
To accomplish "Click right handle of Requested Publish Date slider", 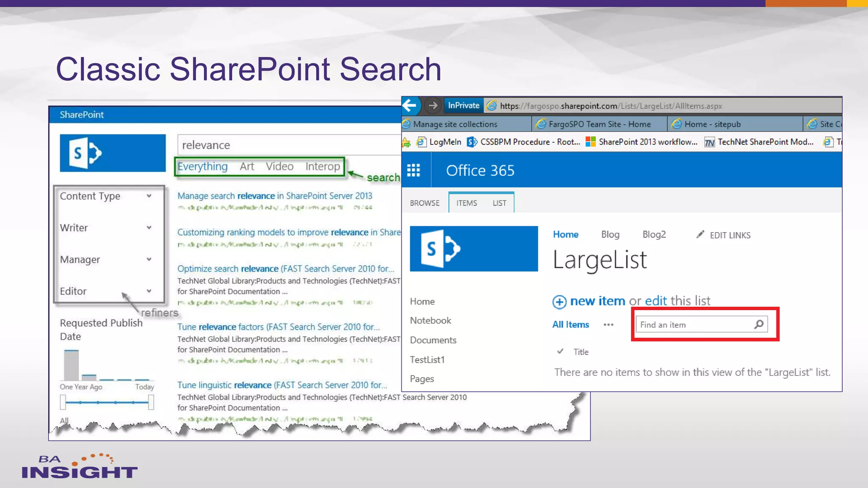I will [151, 402].
